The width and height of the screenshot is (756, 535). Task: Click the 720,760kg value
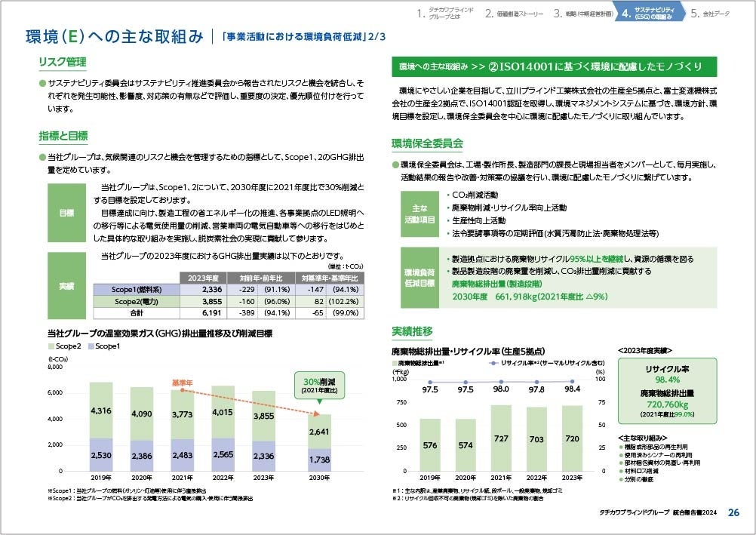[x=667, y=404]
